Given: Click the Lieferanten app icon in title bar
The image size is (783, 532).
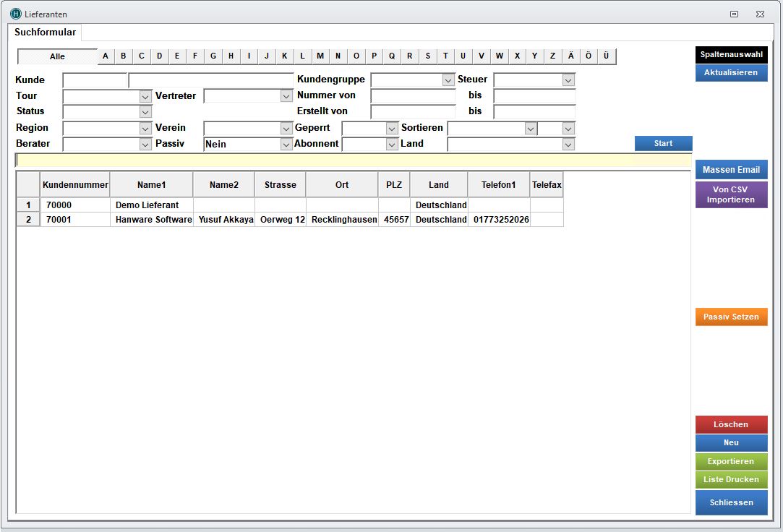Looking at the screenshot, I should [x=16, y=14].
